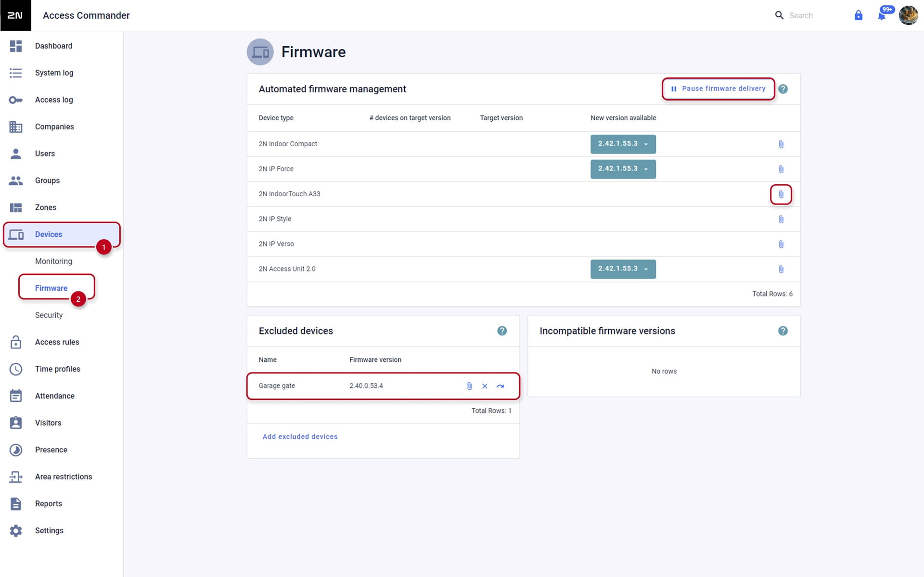
Task: Click the System log list icon
Action: (x=15, y=73)
